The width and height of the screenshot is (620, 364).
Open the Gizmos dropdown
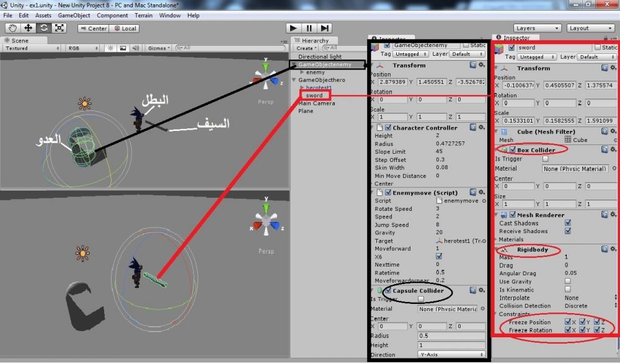tap(159, 48)
